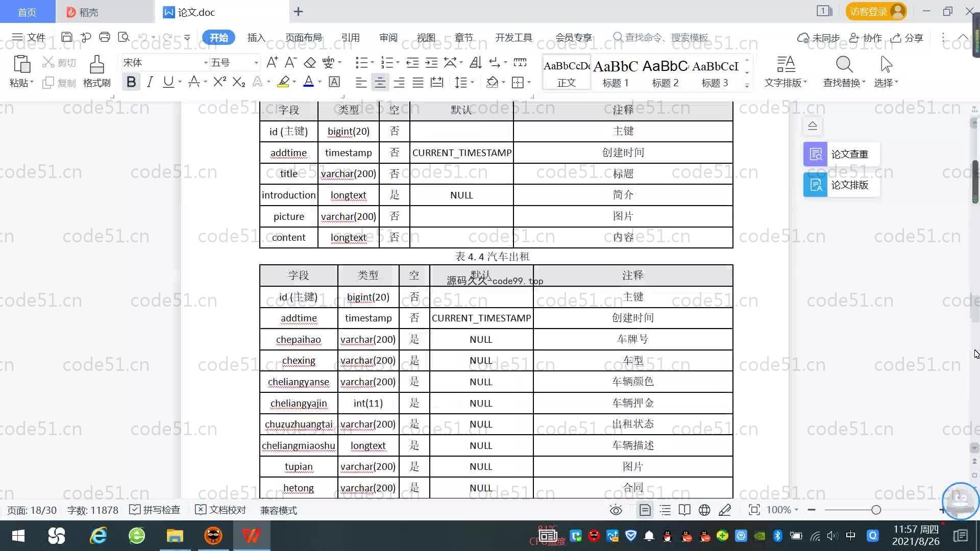Click the 访客登录 login button

[876, 11]
